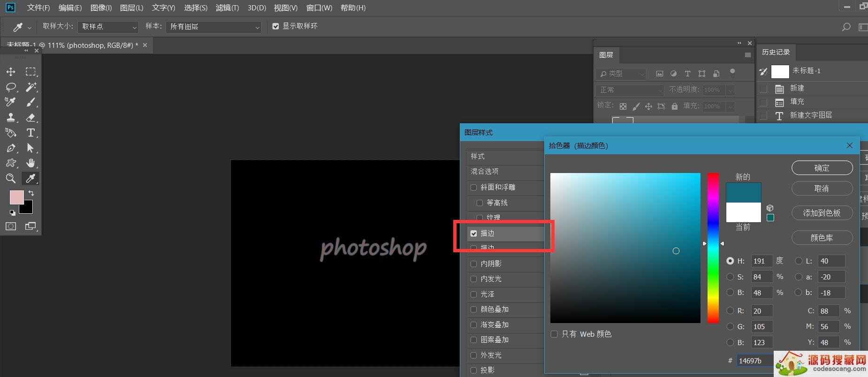Reset default foreground and background colors
This screenshot has height=377, width=868.
coord(13,212)
